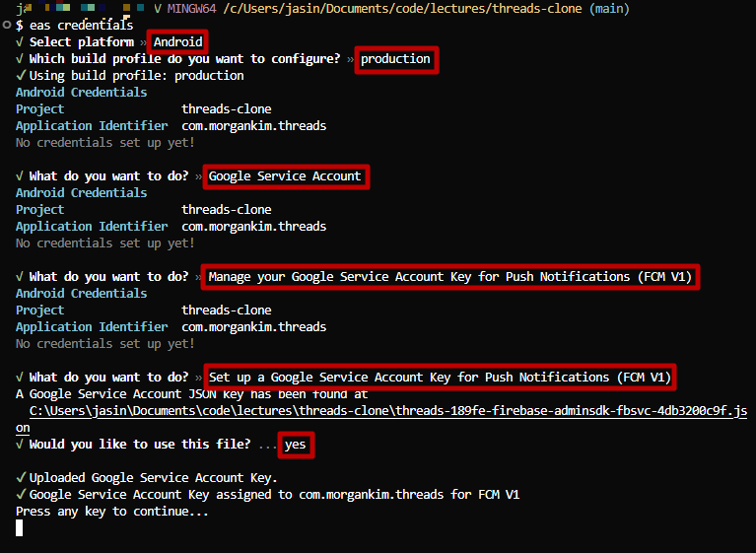Click the "yes" confirmation answer
The image size is (756, 553).
[x=295, y=445]
